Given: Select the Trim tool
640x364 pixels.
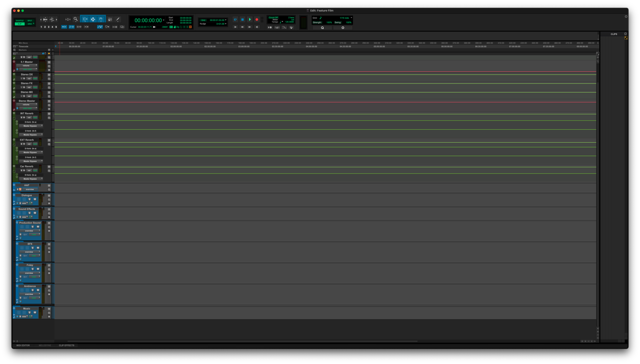Looking at the screenshot, I should point(85,19).
